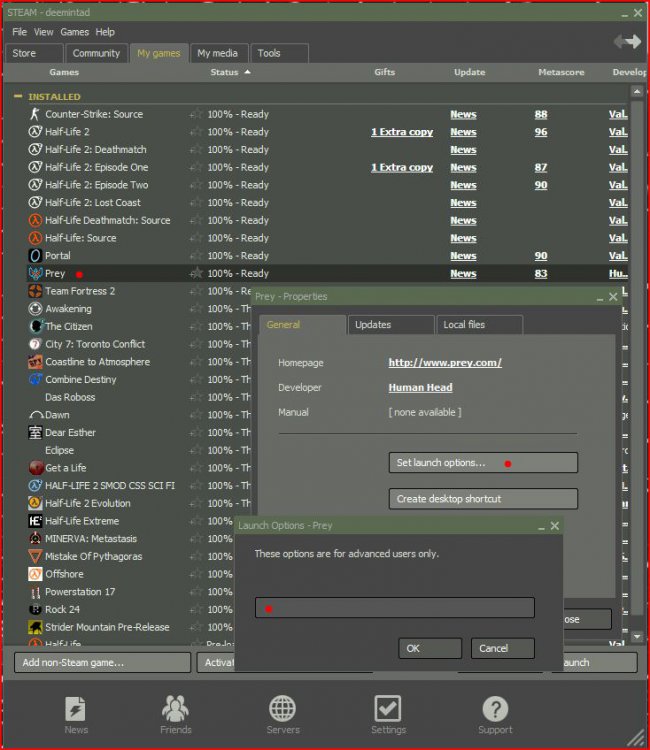Toggle favorite star for Half-Life Deathmatch: Source
Screen dimensions: 650x750
click(196, 221)
